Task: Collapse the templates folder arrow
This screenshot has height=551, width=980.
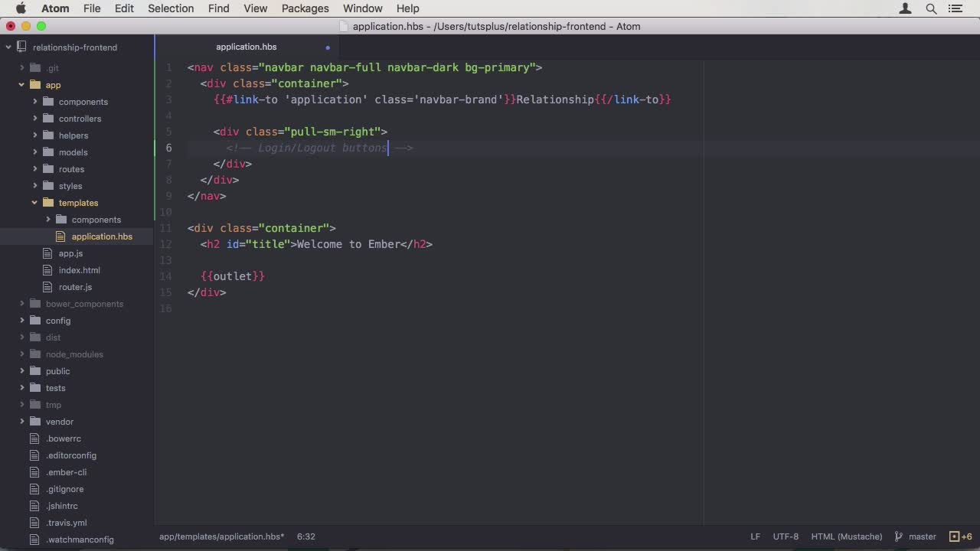Action: 34,203
